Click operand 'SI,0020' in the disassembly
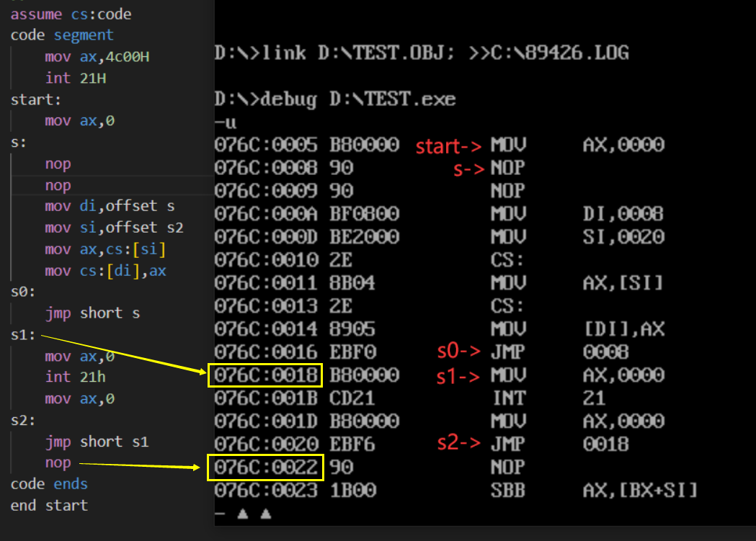The image size is (756, 541). tap(623, 237)
